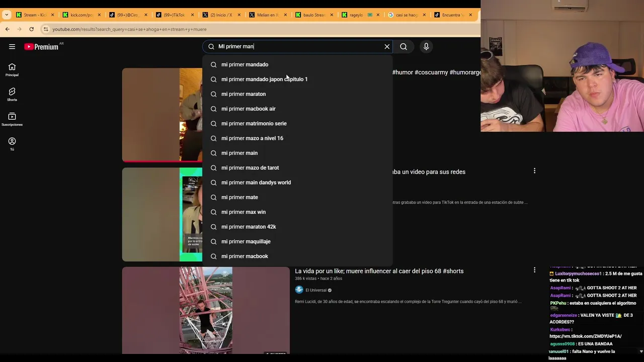Click the search magnifier button

404,46
